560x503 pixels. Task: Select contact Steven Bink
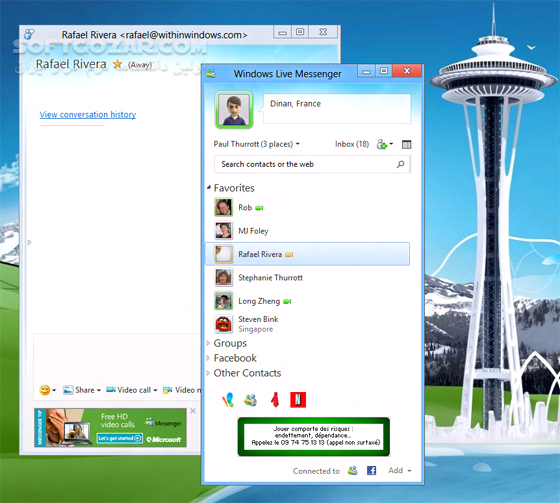point(307,324)
